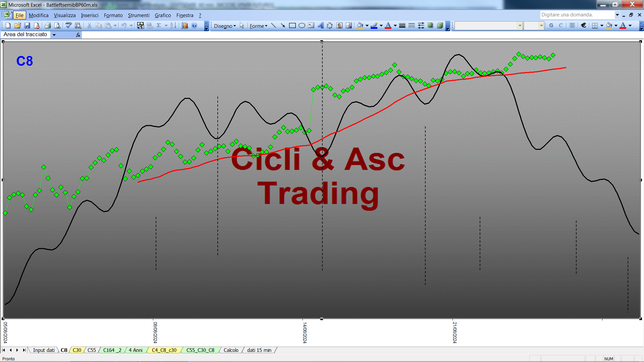
Task: Click drawing toolbar fill color bucket
Action: tap(360, 26)
